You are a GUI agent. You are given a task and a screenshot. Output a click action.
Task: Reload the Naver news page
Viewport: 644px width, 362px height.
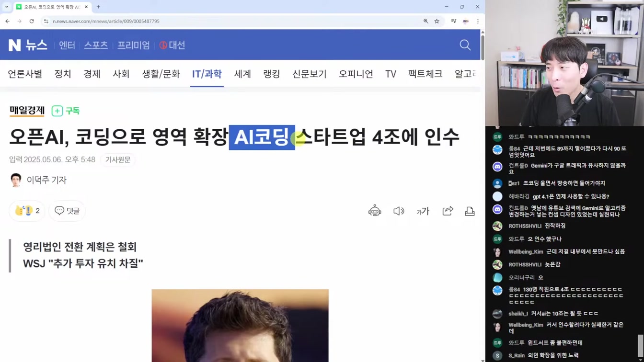[32, 21]
